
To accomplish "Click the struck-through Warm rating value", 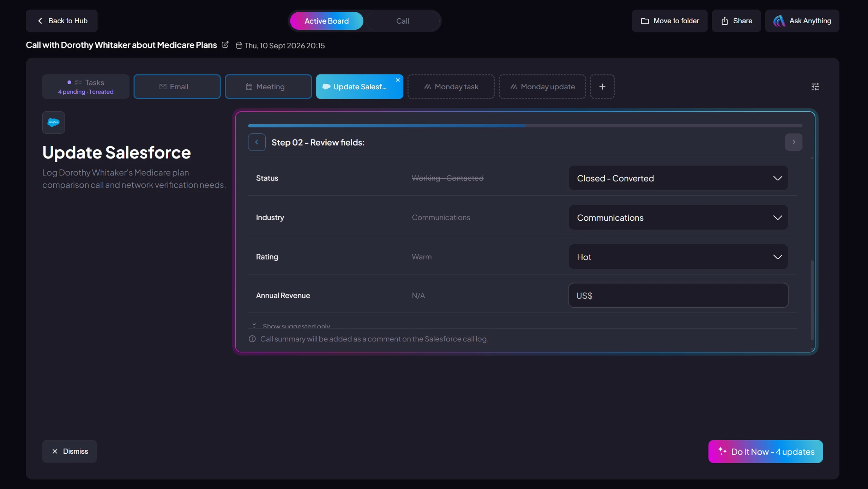I will click(422, 257).
